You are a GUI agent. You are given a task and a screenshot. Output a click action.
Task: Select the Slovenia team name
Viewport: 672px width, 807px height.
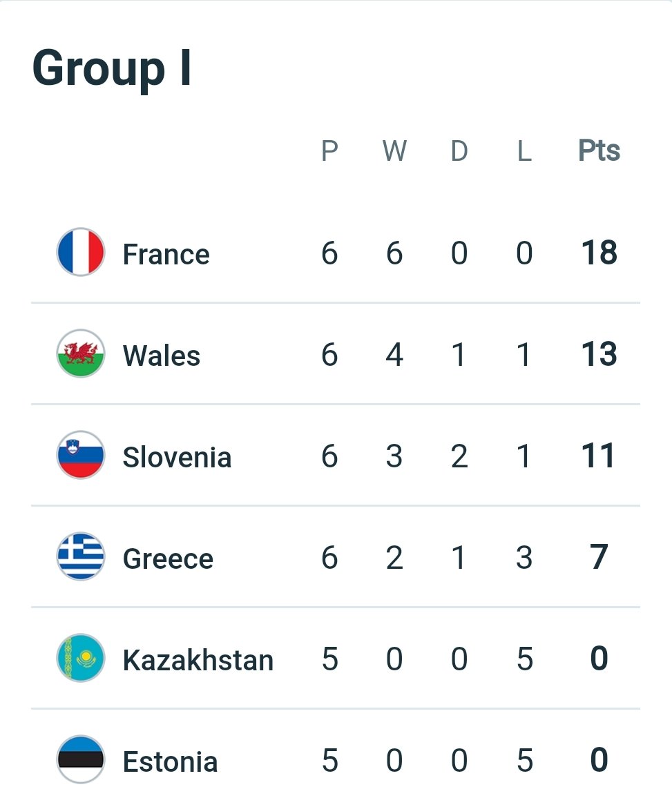[x=177, y=457]
